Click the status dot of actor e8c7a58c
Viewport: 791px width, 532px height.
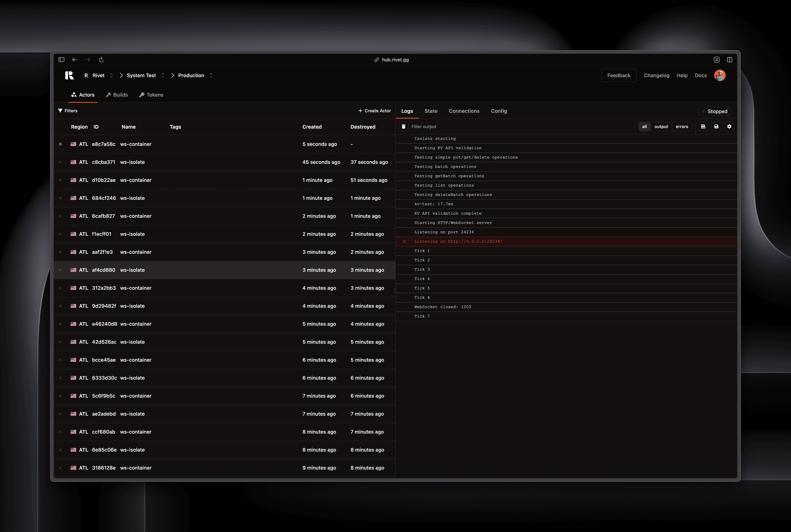click(60, 144)
